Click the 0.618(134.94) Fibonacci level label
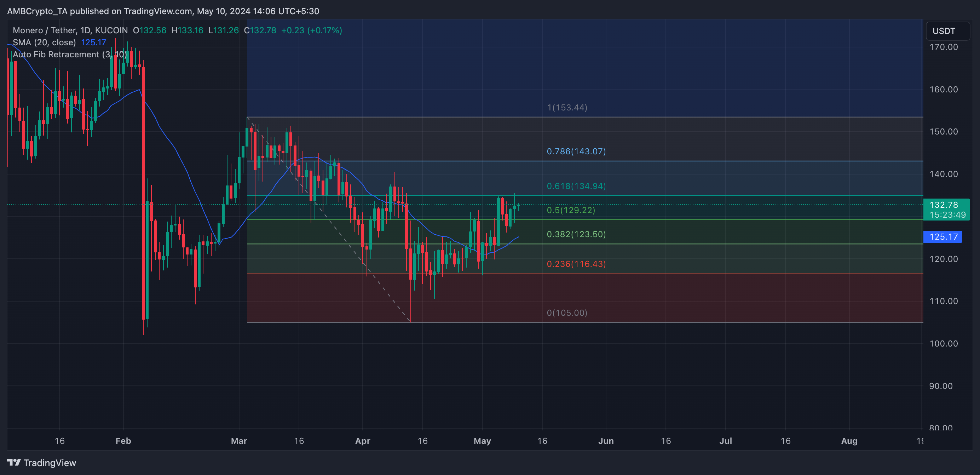Image resolution: width=980 pixels, height=475 pixels. tap(576, 186)
